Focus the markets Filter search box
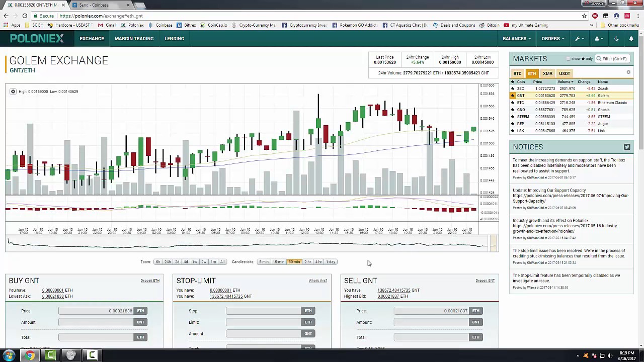 [612, 59]
